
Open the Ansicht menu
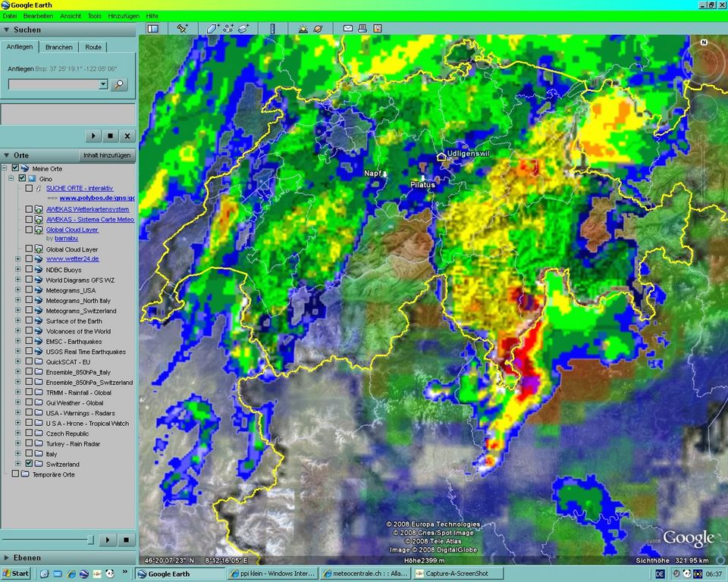(70, 16)
